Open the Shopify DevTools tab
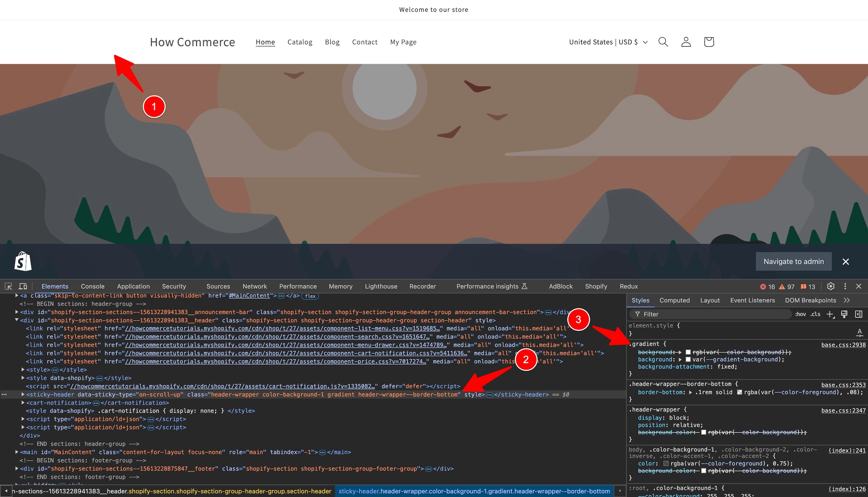 [x=596, y=286]
